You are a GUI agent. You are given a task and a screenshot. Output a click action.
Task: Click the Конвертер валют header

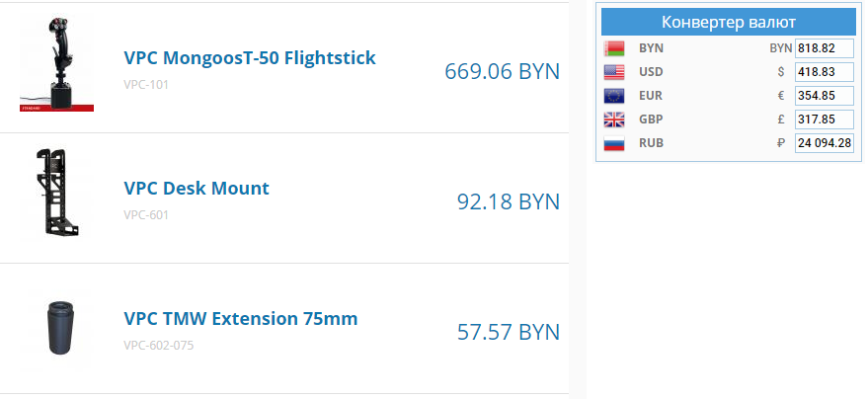[729, 23]
